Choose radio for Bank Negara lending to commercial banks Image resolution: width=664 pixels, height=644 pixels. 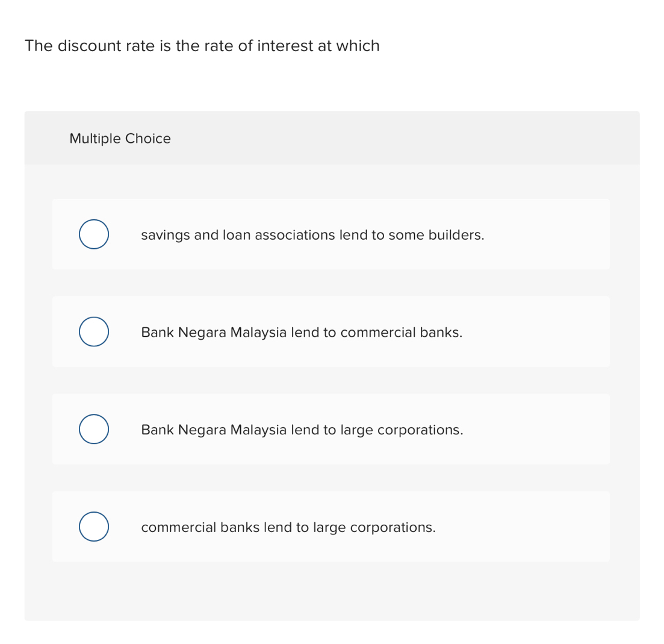point(93,332)
